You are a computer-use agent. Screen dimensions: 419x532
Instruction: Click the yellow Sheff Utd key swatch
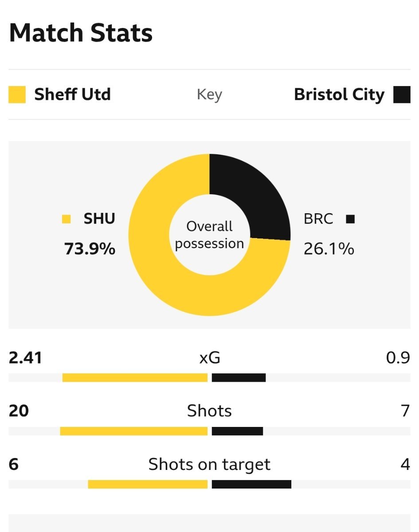[17, 94]
